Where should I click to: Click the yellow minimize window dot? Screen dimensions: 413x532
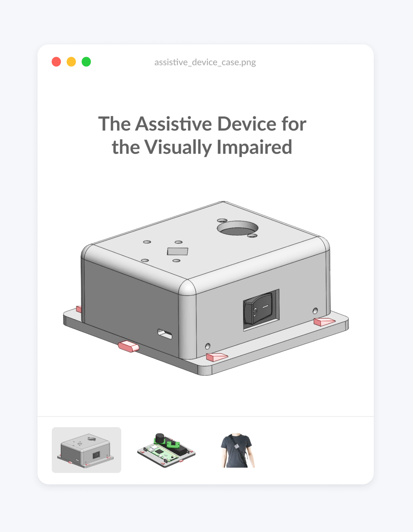71,62
